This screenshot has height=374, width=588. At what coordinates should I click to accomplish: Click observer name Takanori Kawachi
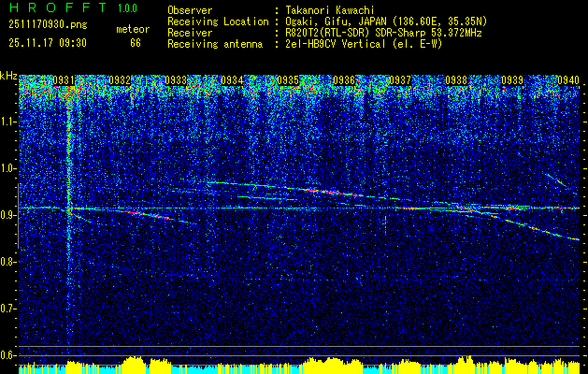[330, 10]
